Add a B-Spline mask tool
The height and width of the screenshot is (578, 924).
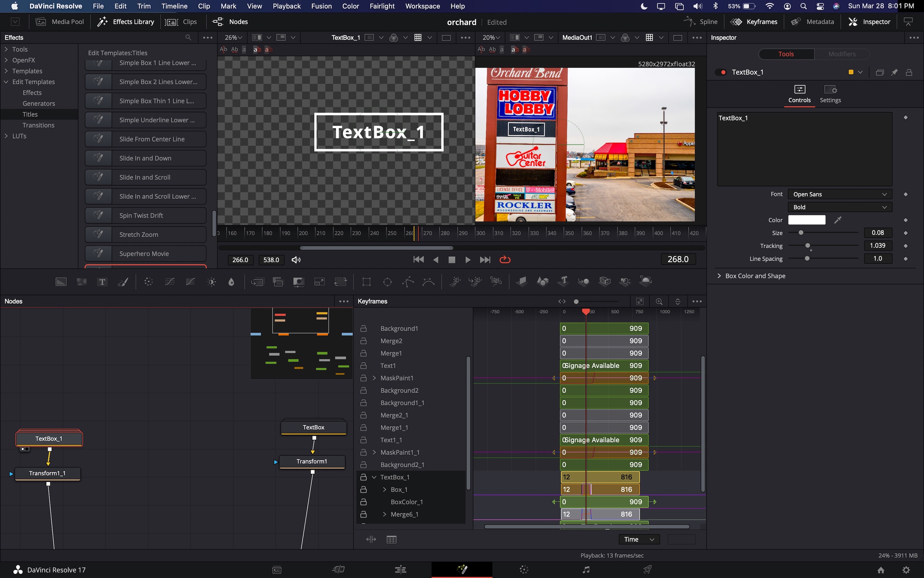[429, 282]
